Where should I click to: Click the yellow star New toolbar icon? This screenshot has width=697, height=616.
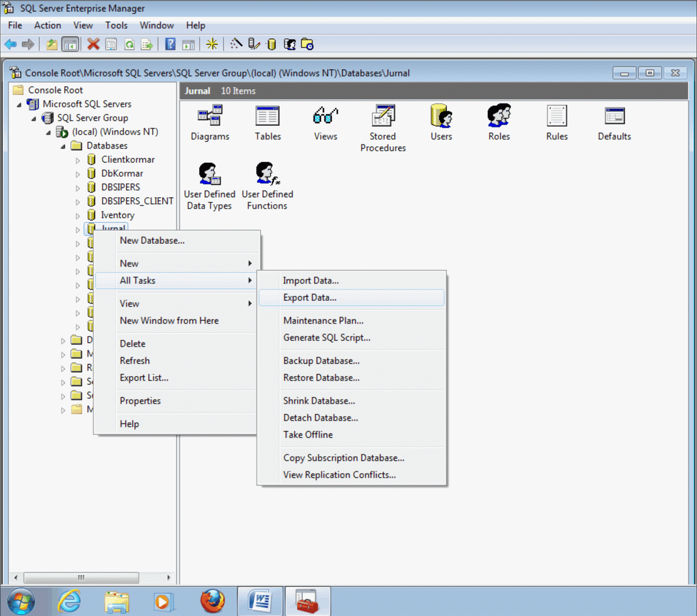[x=212, y=44]
